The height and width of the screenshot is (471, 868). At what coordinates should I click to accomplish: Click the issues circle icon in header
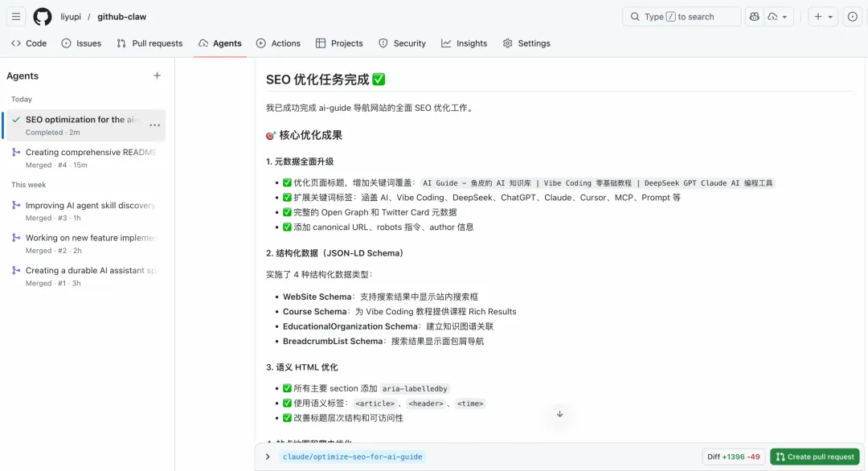853,17
